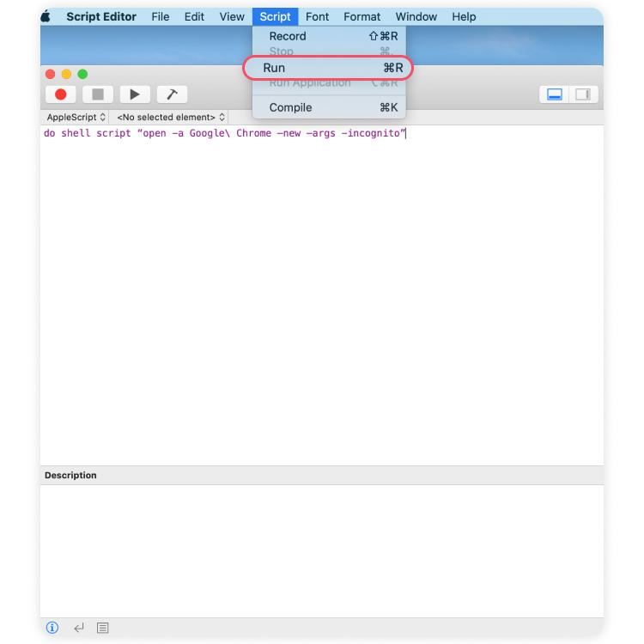Image resolution: width=644 pixels, height=644 pixels.
Task: Open the AppleScript language dropdown
Action: (x=76, y=117)
